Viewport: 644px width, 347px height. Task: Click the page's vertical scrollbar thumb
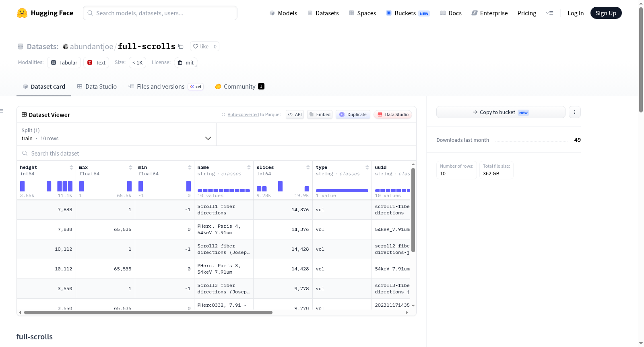[641, 60]
